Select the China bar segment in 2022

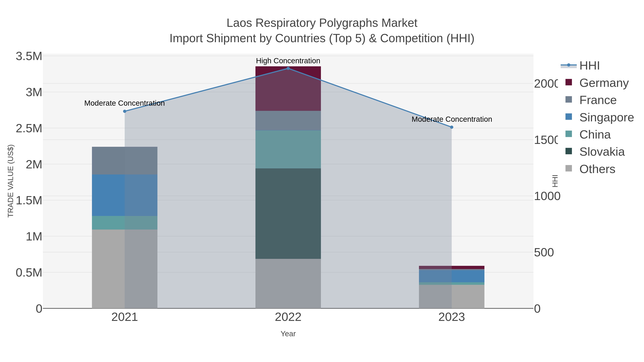coord(288,149)
